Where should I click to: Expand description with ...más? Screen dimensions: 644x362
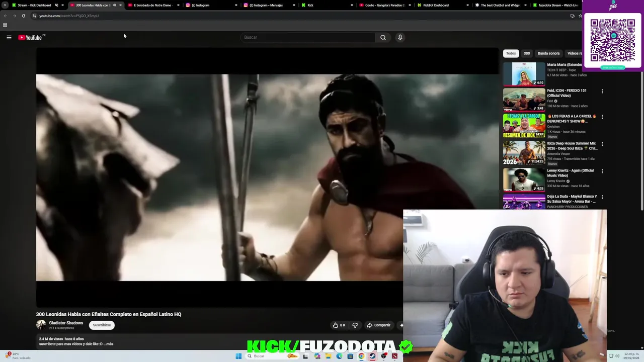coord(108,344)
